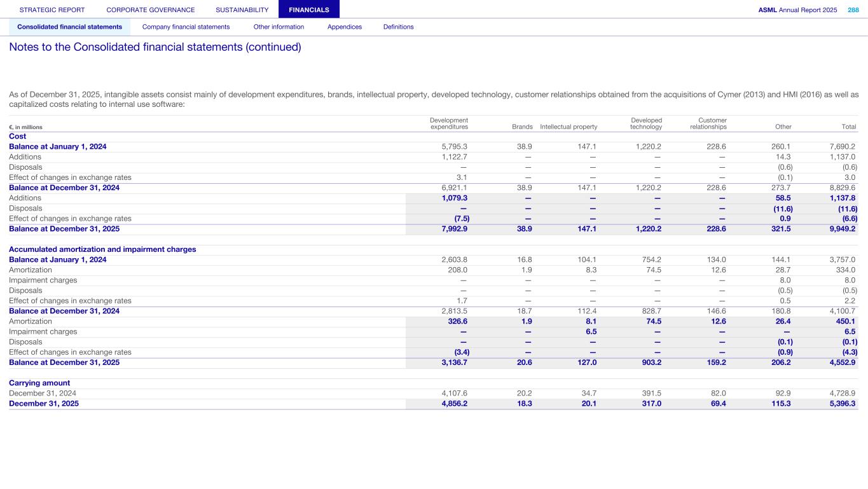Image resolution: width=868 pixels, height=489 pixels.
Task: Select the Financials tab
Action: pyautogui.click(x=309, y=10)
